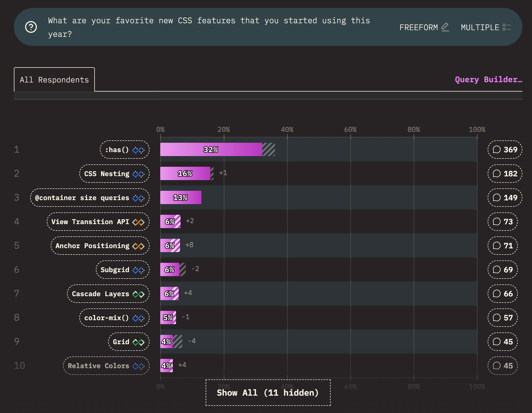Click baseline icon beside :has()

pyautogui.click(x=138, y=150)
